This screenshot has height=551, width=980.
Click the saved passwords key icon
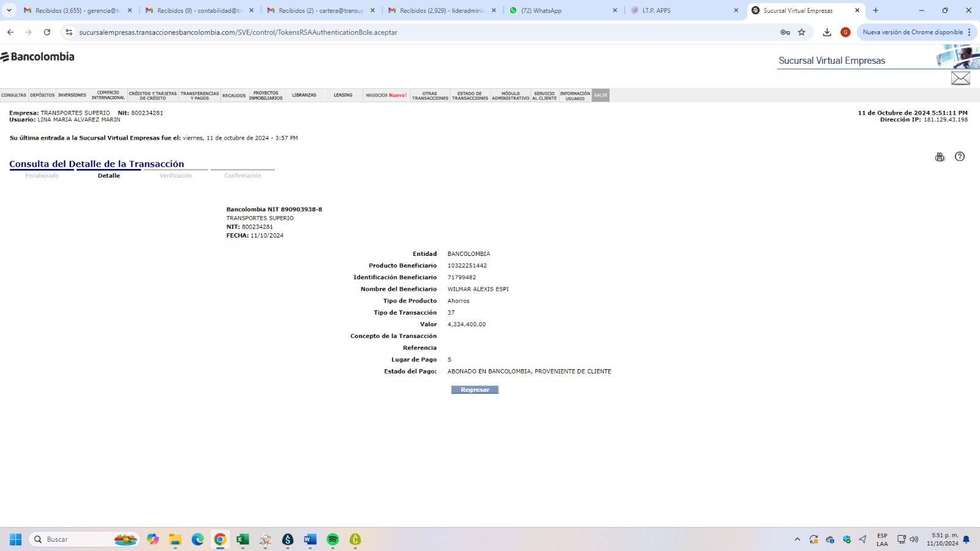point(785,32)
